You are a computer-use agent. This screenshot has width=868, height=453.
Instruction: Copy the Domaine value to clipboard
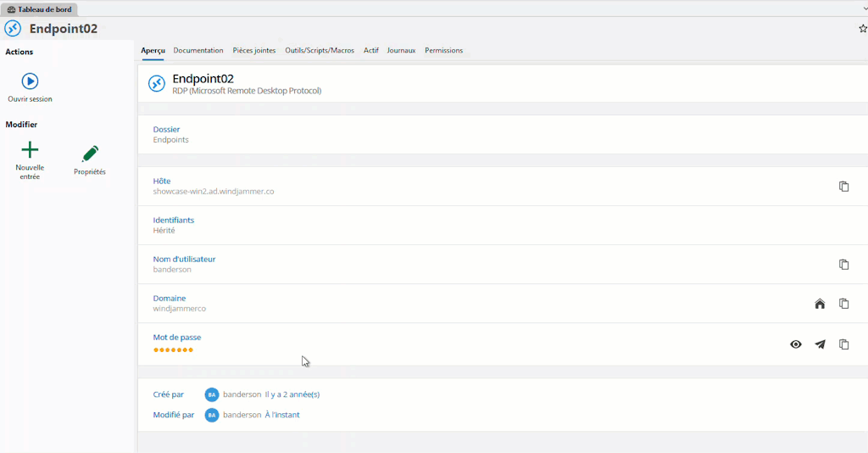[x=843, y=304]
